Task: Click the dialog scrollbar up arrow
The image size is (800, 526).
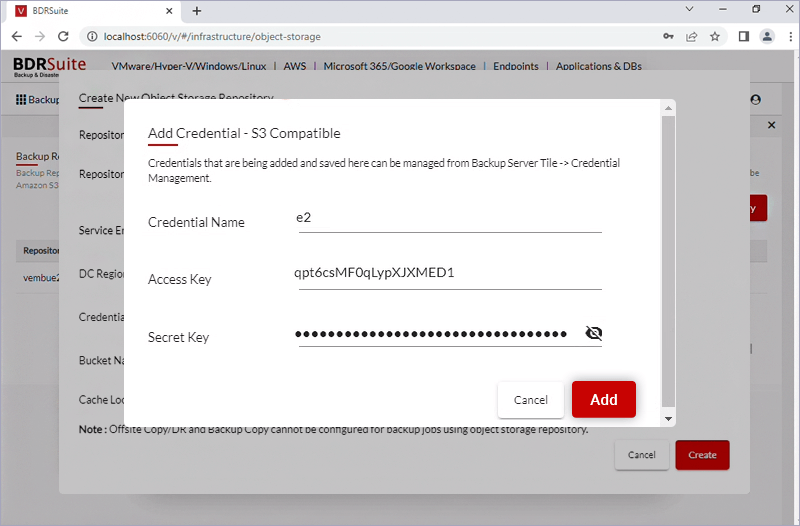Action: [668, 108]
